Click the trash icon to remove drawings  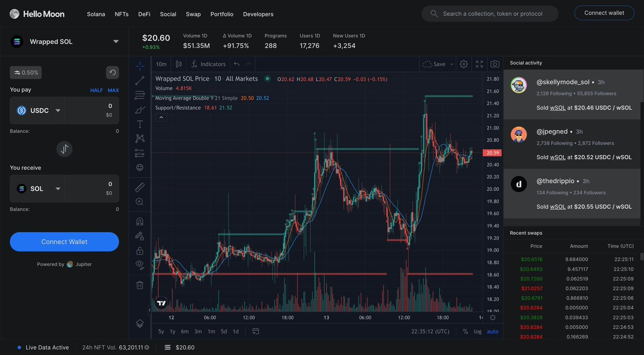pos(140,285)
